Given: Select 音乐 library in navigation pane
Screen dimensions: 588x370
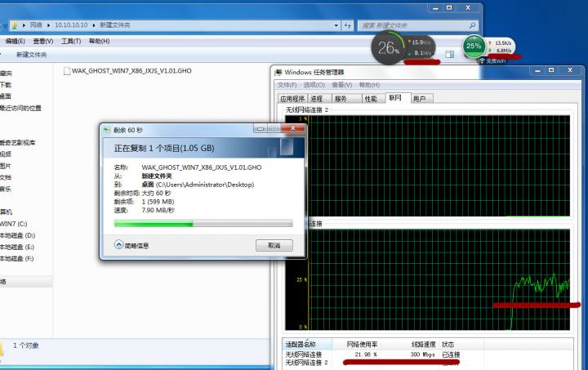Looking at the screenshot, I should click(x=6, y=189).
